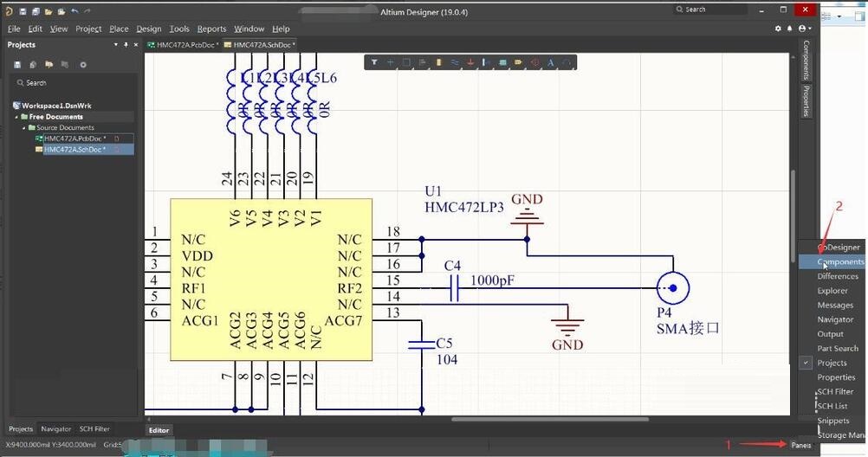Click the Projects panel search field

72,83
